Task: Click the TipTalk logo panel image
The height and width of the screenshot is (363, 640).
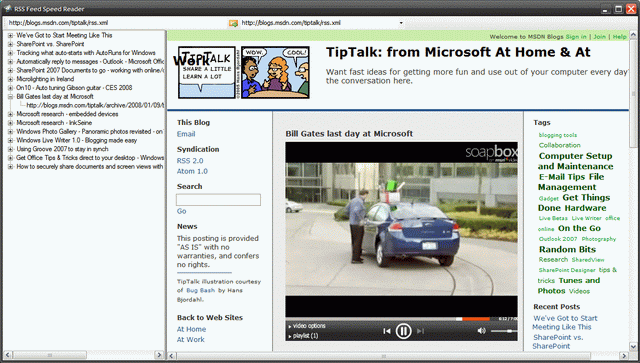Action: pyautogui.click(x=207, y=72)
